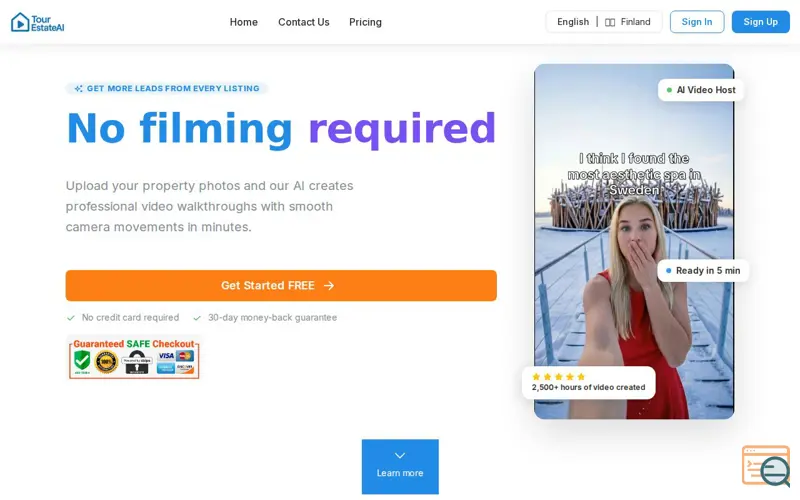800x500 pixels.
Task: Open the Finland country selector
Action: 628,22
